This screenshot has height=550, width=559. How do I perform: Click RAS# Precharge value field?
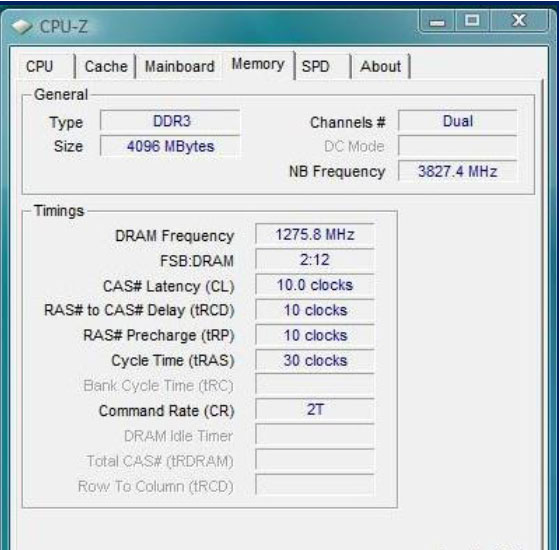(x=315, y=335)
